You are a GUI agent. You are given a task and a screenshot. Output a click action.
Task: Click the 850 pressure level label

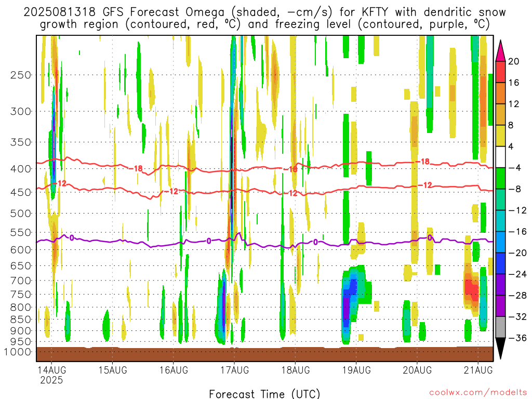(x=21, y=320)
